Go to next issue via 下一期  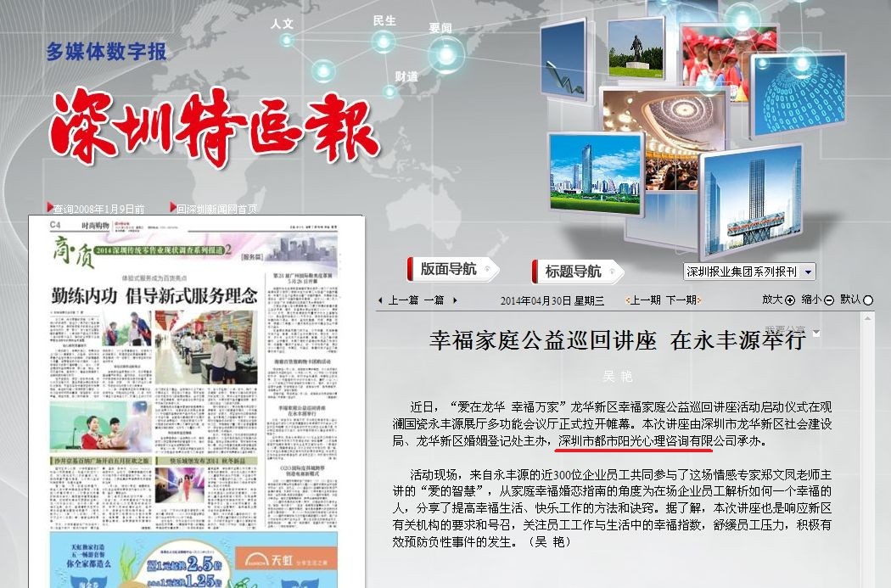[681, 300]
